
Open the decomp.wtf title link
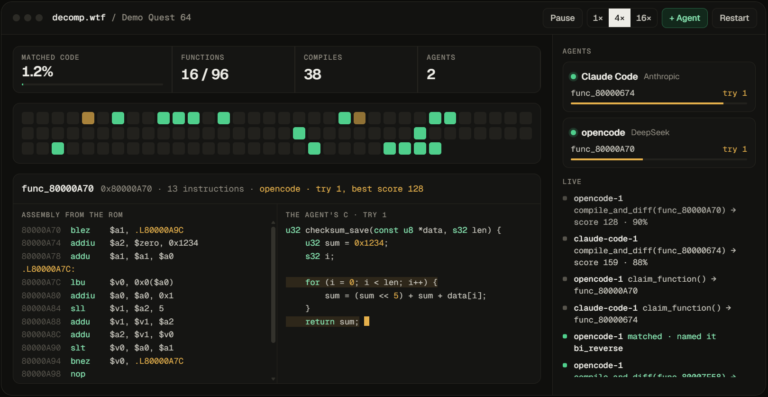tap(78, 18)
